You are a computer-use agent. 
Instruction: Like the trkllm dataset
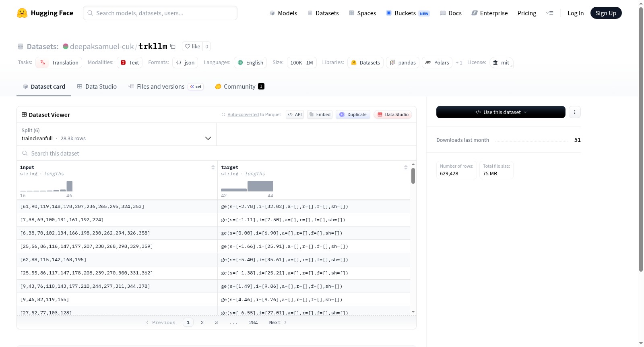point(192,46)
